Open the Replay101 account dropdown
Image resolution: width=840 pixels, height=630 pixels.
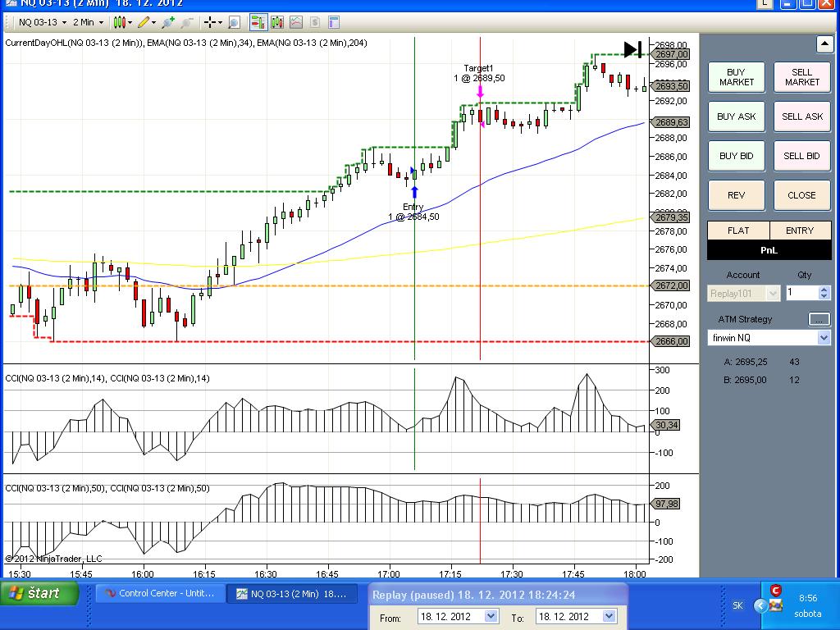pos(743,294)
